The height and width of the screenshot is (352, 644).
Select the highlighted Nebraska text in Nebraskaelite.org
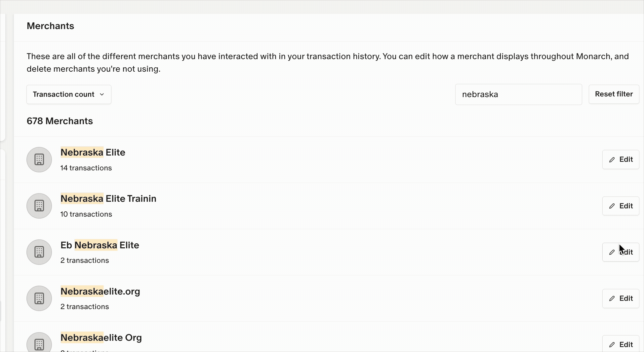[82, 291]
